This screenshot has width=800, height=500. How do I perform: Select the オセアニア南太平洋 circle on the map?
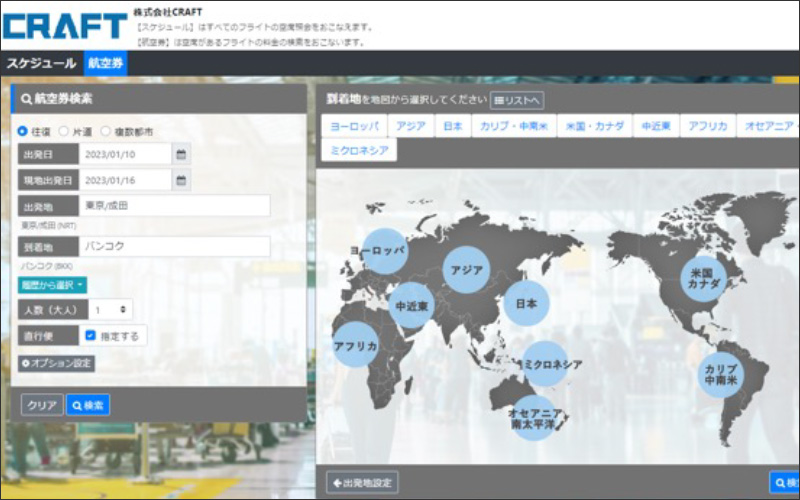click(534, 418)
